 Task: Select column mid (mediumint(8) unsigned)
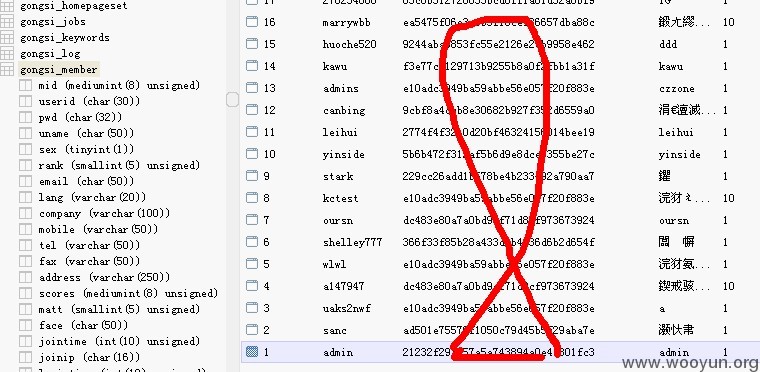click(119, 86)
